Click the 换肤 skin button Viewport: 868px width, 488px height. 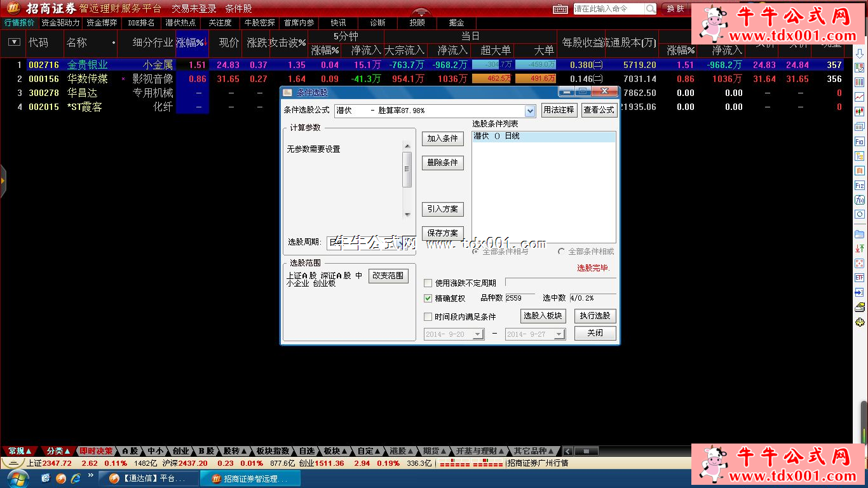(x=675, y=9)
